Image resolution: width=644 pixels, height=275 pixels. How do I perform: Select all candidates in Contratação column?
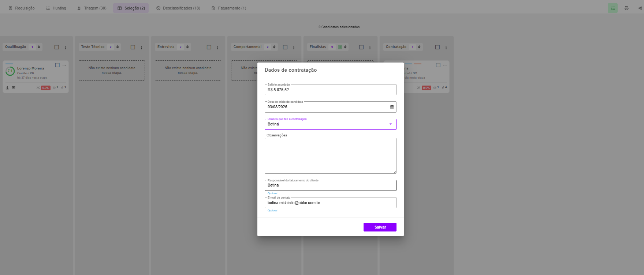tap(438, 47)
